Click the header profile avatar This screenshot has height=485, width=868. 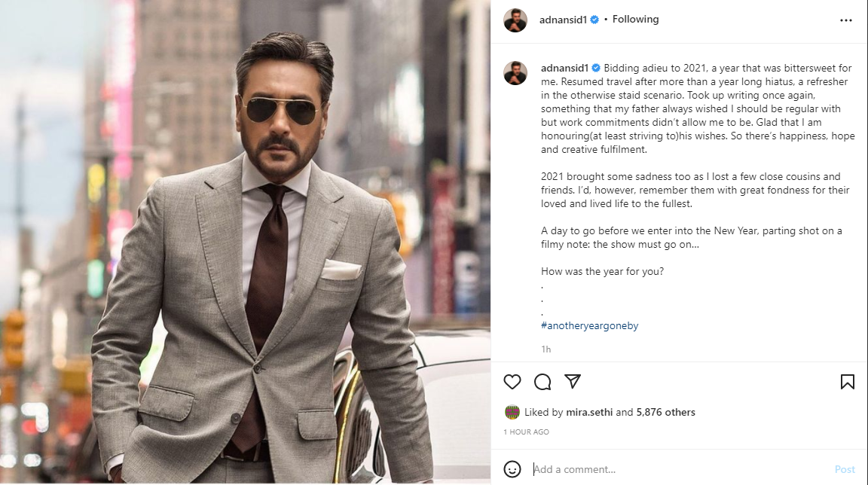click(x=515, y=20)
